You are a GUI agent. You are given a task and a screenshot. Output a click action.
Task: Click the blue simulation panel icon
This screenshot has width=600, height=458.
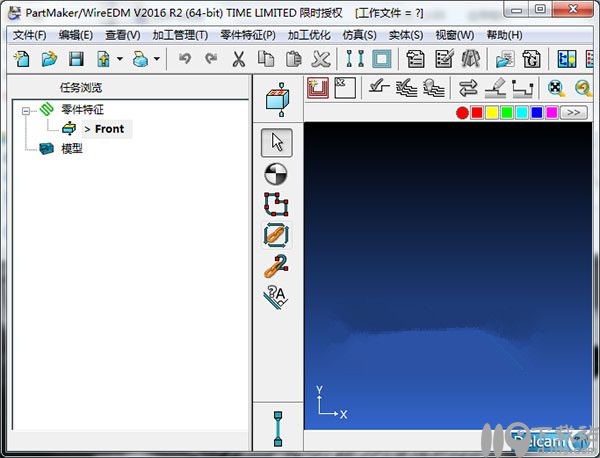[x=567, y=59]
